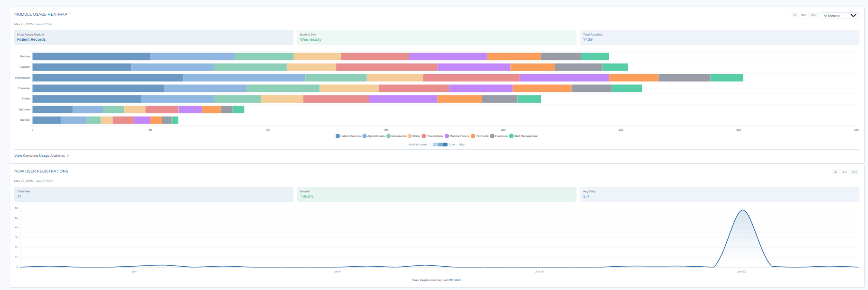This screenshot has width=868, height=290.
Task: Click the Documents legend marker
Action: click(x=389, y=136)
